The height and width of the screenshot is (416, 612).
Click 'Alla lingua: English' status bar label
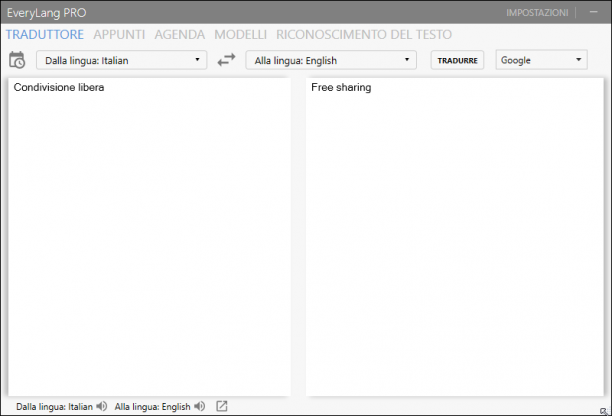[152, 407]
